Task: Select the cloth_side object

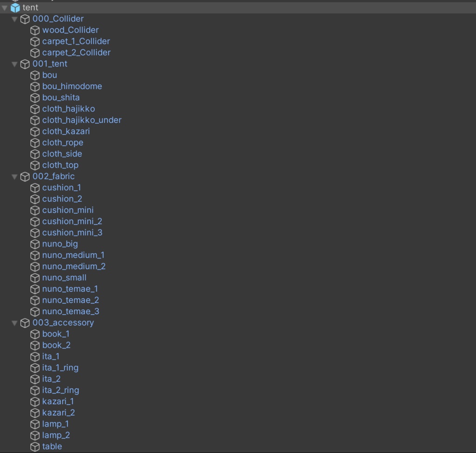Action: (x=62, y=154)
